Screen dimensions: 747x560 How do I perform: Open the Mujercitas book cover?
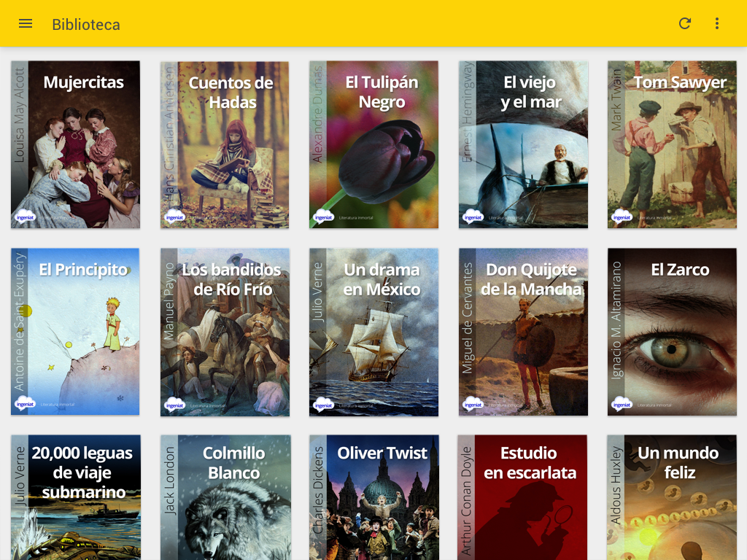tap(75, 144)
